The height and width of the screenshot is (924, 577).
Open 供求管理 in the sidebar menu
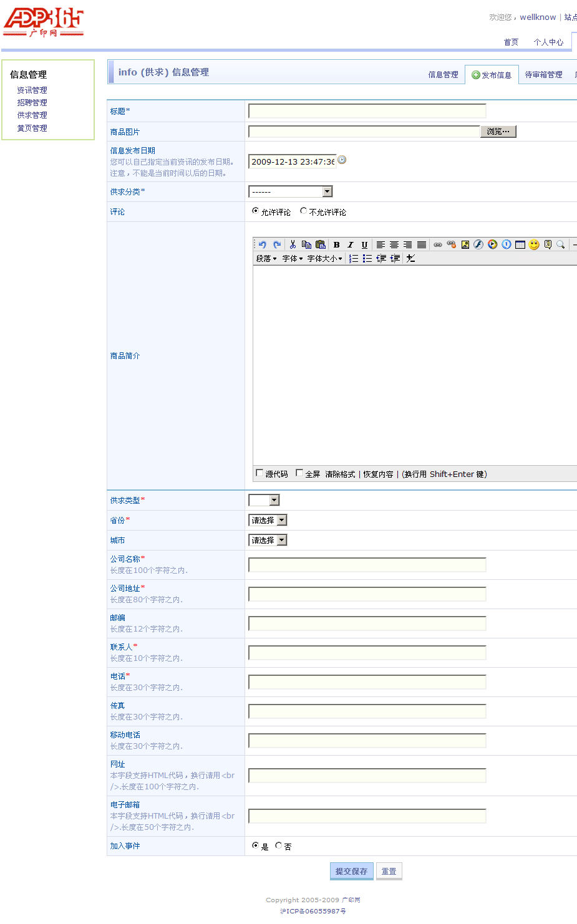pos(32,115)
